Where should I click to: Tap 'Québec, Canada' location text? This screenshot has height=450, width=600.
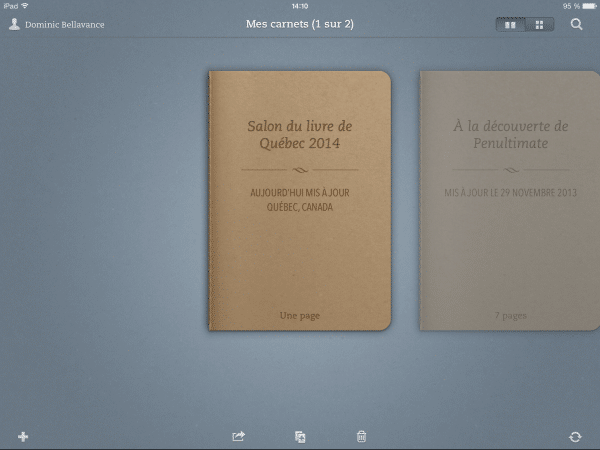pos(300,207)
